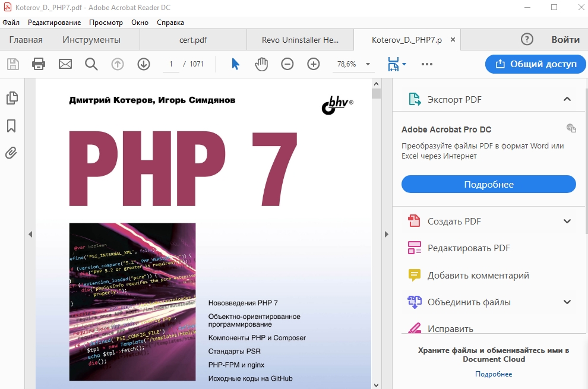Switch to Revo Uninstaller tab
Screen dimensions: 588x389
[x=300, y=40]
